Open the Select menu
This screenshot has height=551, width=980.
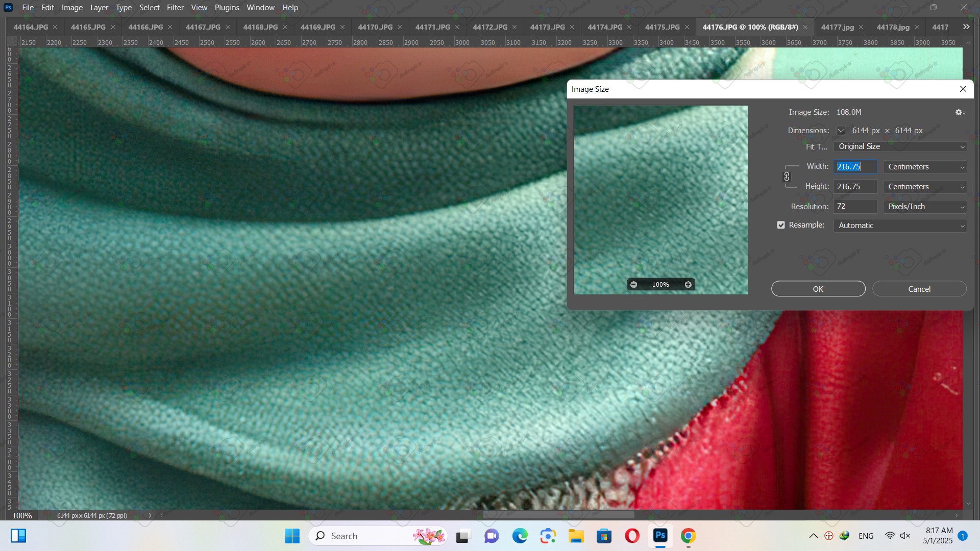pyautogui.click(x=150, y=8)
